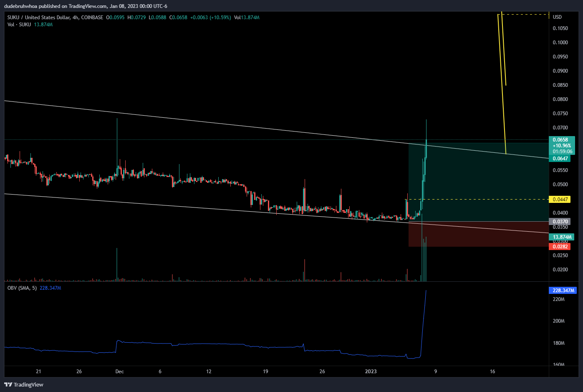Click the 0.0500 price axis label
The height and width of the screenshot is (392, 583).
pyautogui.click(x=560, y=185)
